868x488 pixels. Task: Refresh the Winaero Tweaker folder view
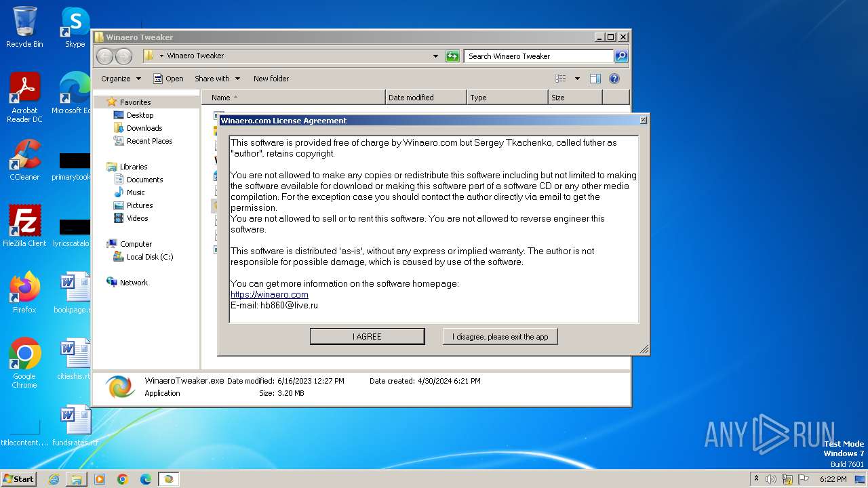tap(452, 56)
